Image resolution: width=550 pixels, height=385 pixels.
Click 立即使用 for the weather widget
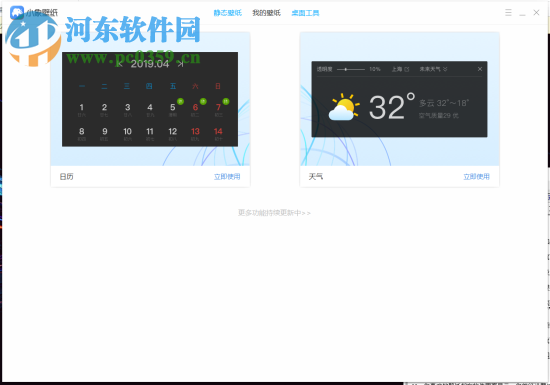pos(476,176)
